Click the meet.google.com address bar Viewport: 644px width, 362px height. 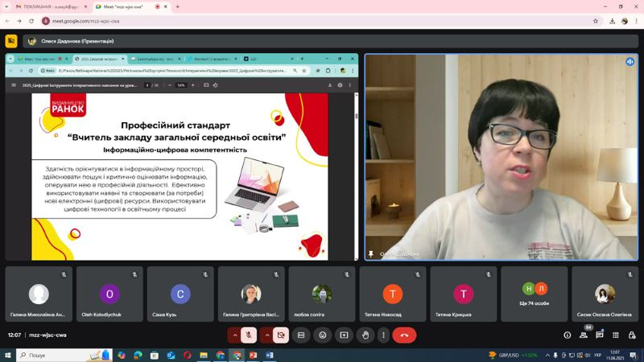pos(320,21)
